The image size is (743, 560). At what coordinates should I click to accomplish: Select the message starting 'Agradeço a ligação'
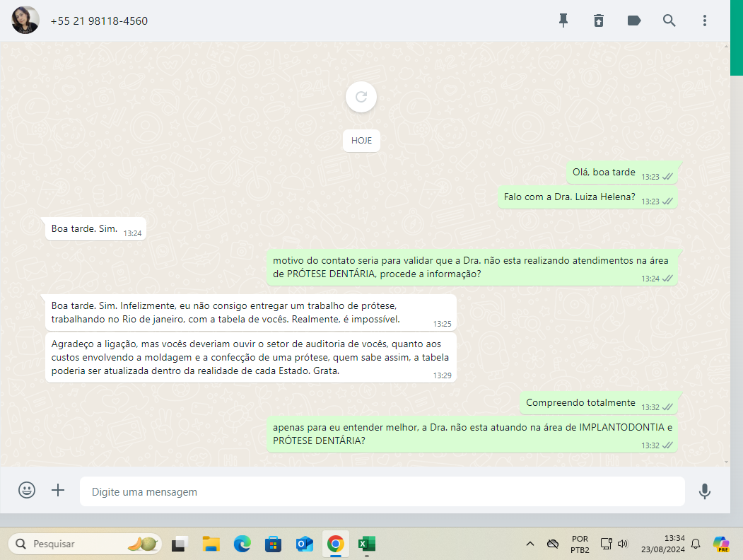coord(251,358)
